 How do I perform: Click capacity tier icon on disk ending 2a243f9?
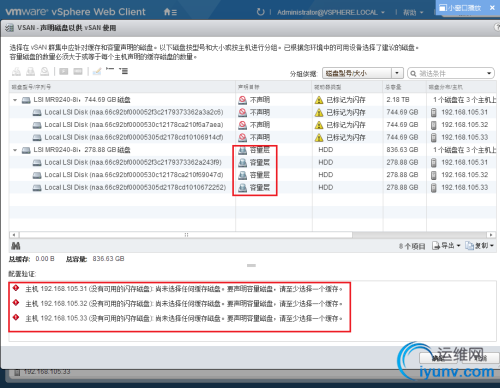pos(243,163)
